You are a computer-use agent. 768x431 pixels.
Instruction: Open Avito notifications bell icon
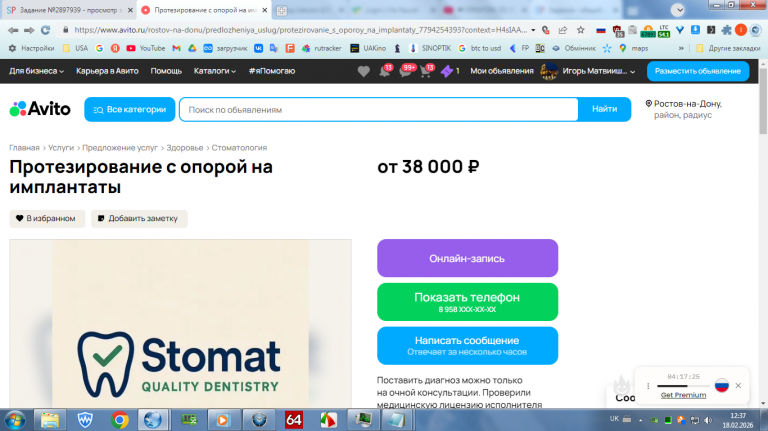pyautogui.click(x=385, y=72)
